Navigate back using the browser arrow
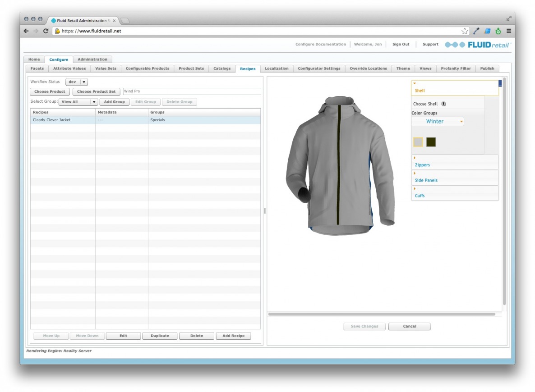This screenshot has width=535, height=392. coord(26,31)
